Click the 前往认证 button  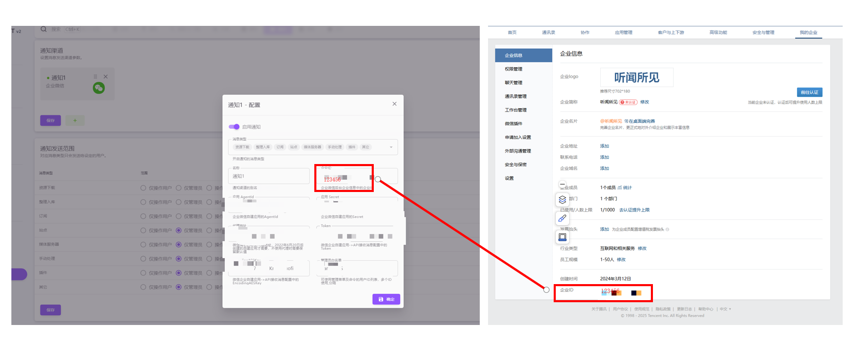pos(810,92)
